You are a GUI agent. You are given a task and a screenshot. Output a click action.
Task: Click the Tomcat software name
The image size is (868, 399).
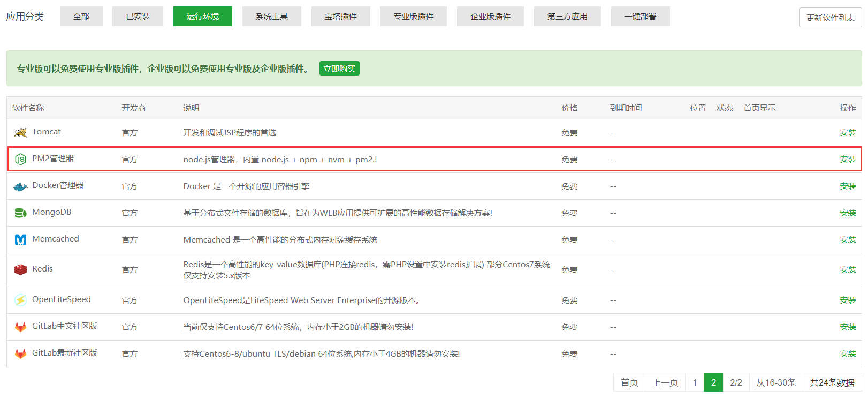click(47, 132)
